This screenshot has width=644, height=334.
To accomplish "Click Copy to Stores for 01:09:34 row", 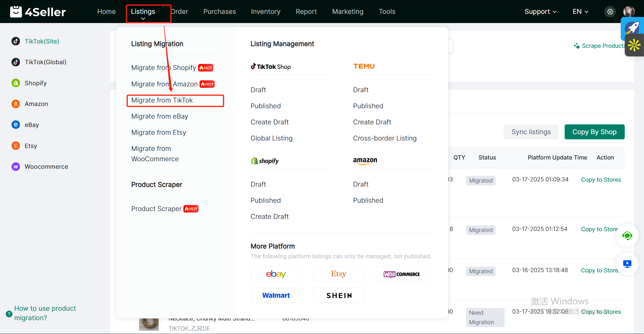I will coord(601,180).
